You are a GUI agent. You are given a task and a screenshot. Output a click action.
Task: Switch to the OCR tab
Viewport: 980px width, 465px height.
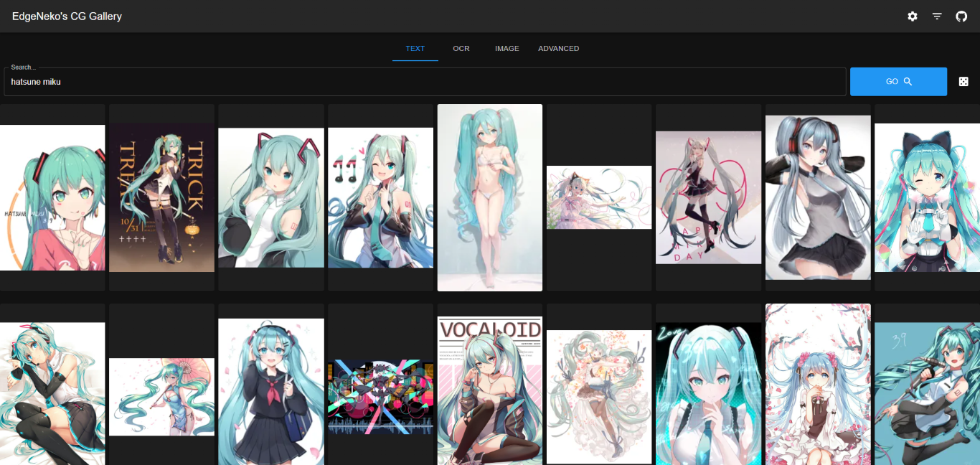point(461,49)
